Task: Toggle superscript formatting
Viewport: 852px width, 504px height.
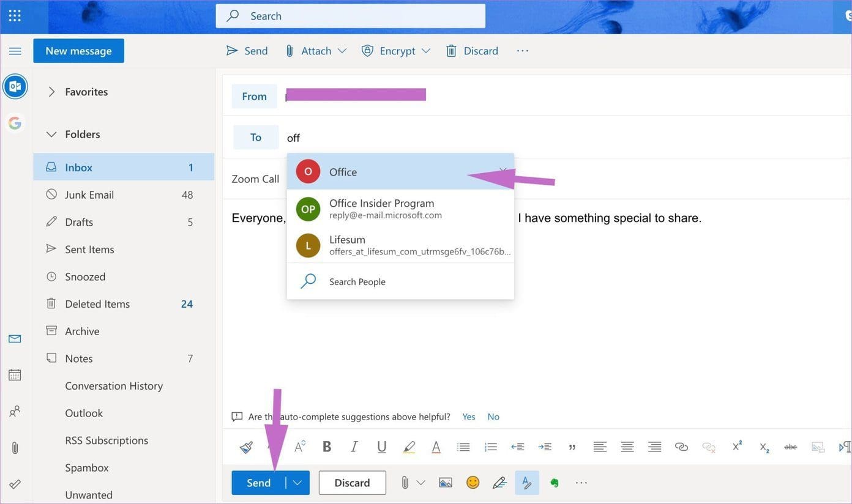Action: 737,447
